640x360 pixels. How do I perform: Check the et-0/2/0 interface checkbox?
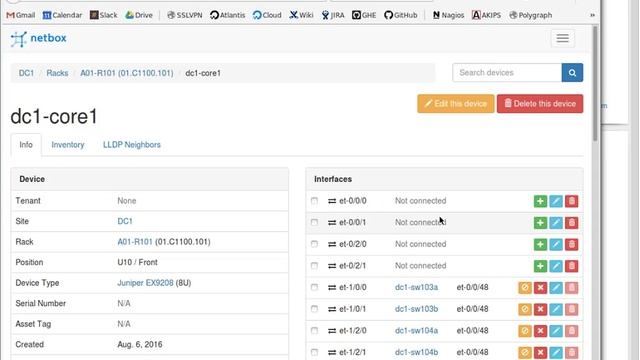pyautogui.click(x=314, y=244)
